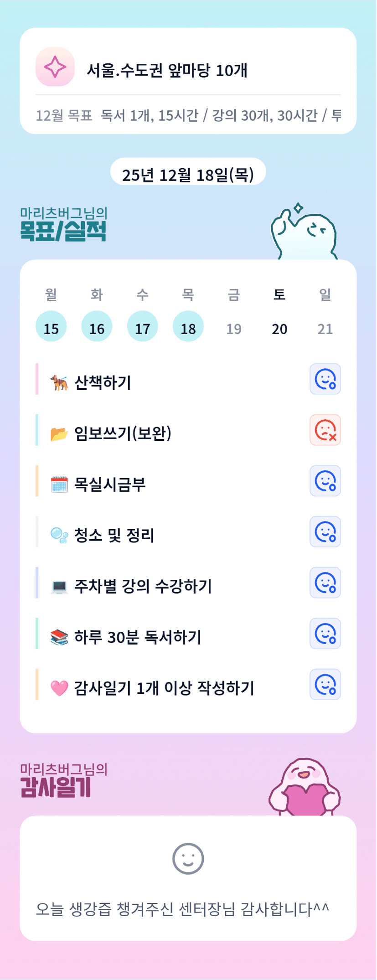This screenshot has height=980, width=377.
Task: Select Saturday the 20th in week calendar
Action: pos(279,328)
